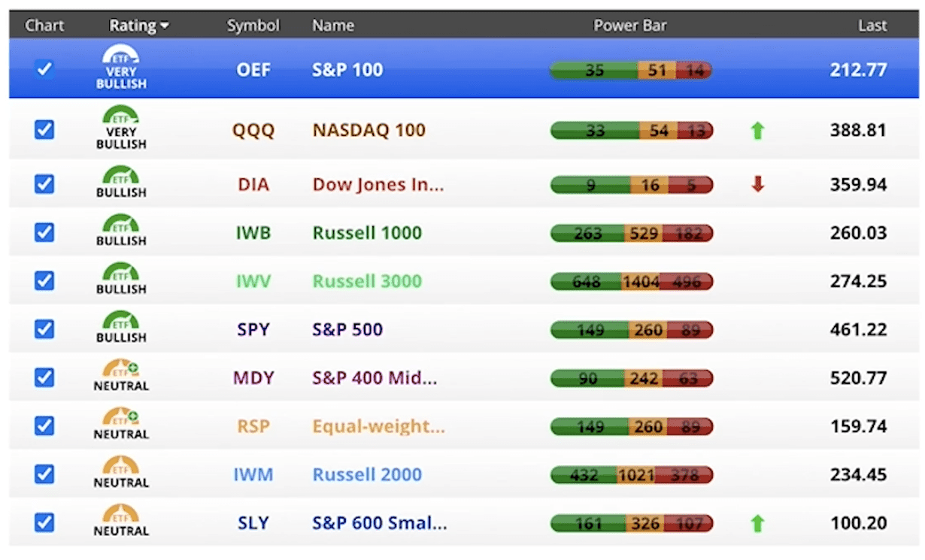
Task: Click the green up arrow for QQQ
Action: 757,131
